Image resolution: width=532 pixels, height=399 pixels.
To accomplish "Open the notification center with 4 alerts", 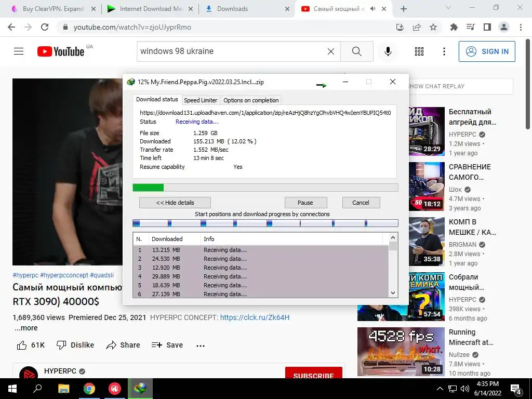I will pyautogui.click(x=516, y=389).
